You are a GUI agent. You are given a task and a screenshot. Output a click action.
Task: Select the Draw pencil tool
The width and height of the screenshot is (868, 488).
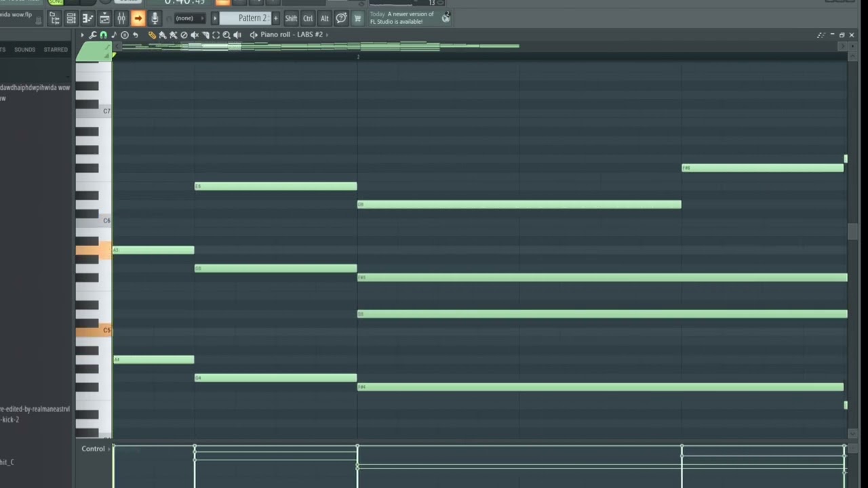(152, 35)
